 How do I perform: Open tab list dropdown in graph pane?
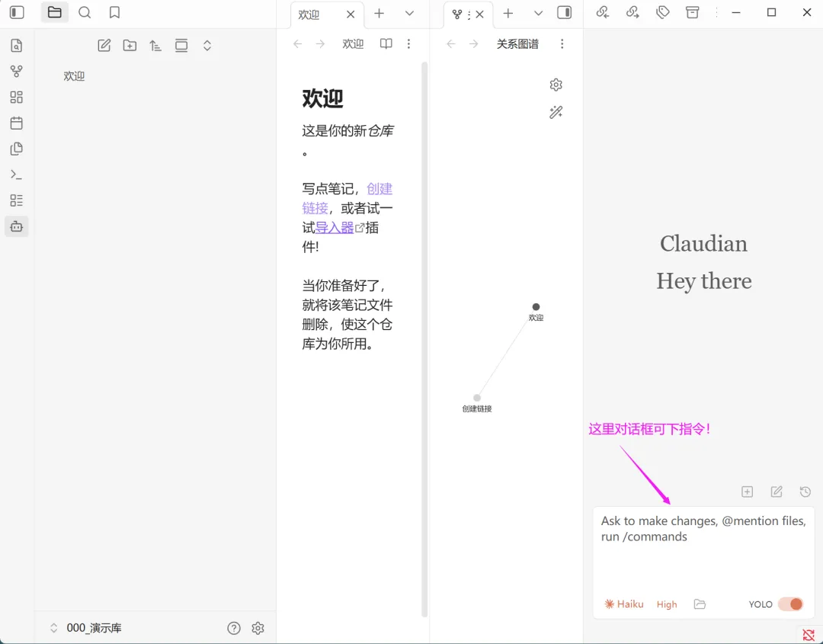538,13
